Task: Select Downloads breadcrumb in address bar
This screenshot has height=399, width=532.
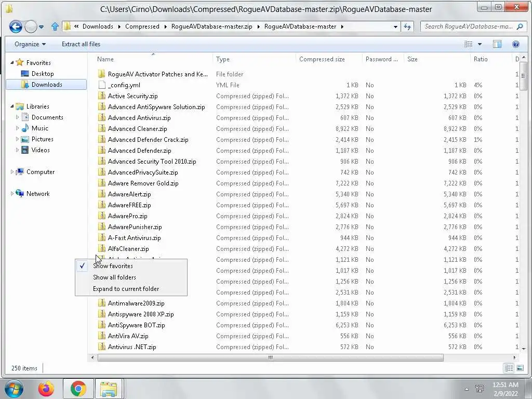Action: coord(98,26)
